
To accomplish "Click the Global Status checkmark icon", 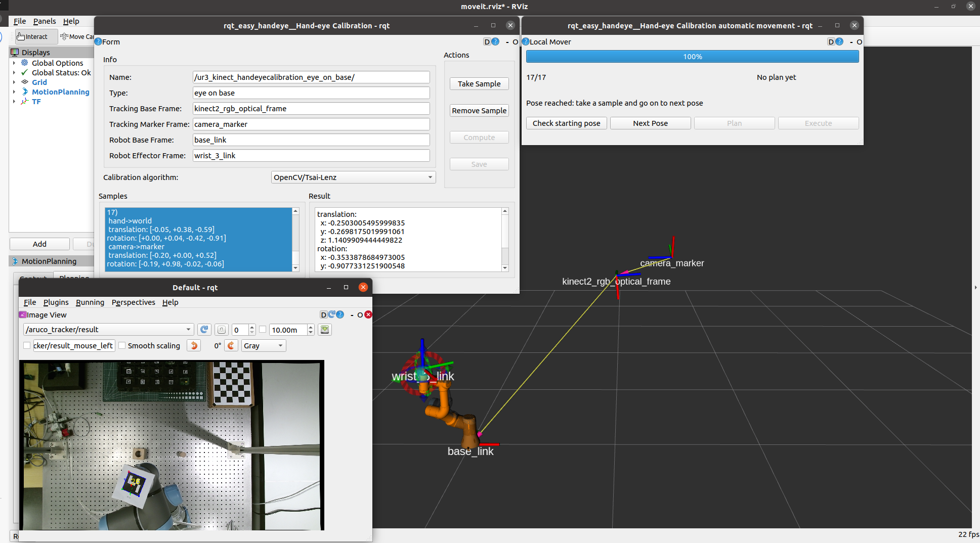I will [24, 72].
